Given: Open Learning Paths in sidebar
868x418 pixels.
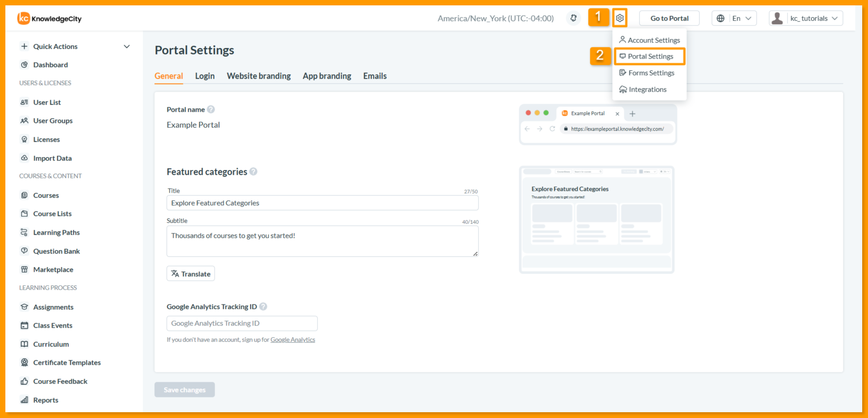Looking at the screenshot, I should (56, 232).
